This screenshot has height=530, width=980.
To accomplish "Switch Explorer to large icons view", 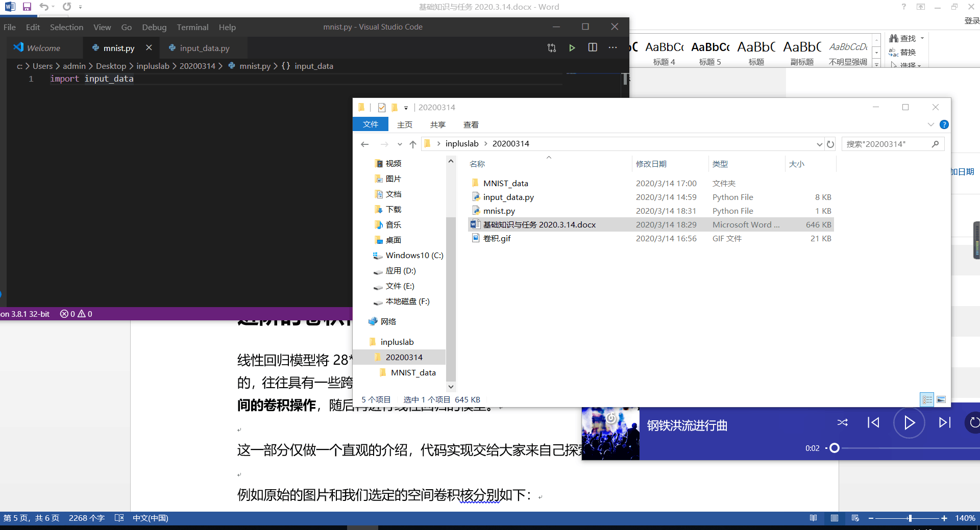I will (941, 400).
